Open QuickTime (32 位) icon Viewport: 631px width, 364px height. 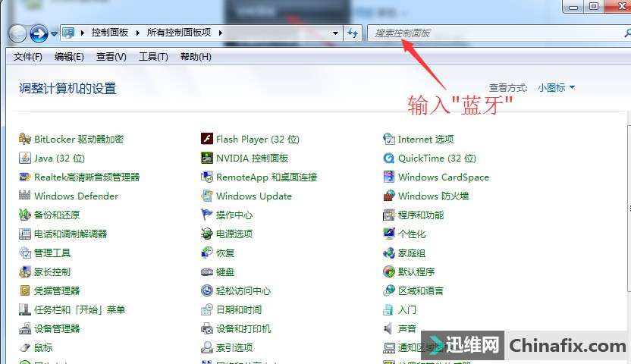389,158
